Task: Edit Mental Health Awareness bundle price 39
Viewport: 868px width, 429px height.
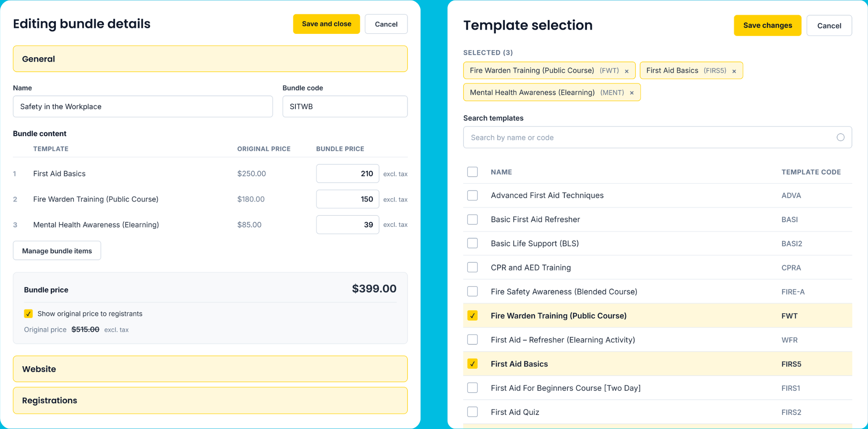Action: click(348, 225)
